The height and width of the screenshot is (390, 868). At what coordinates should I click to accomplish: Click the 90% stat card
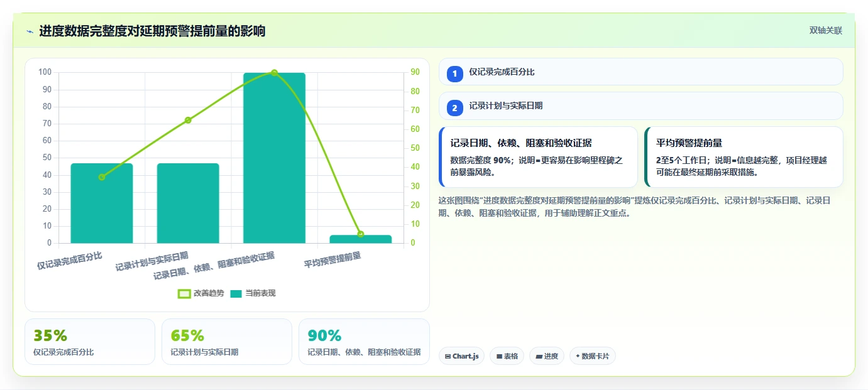click(364, 342)
